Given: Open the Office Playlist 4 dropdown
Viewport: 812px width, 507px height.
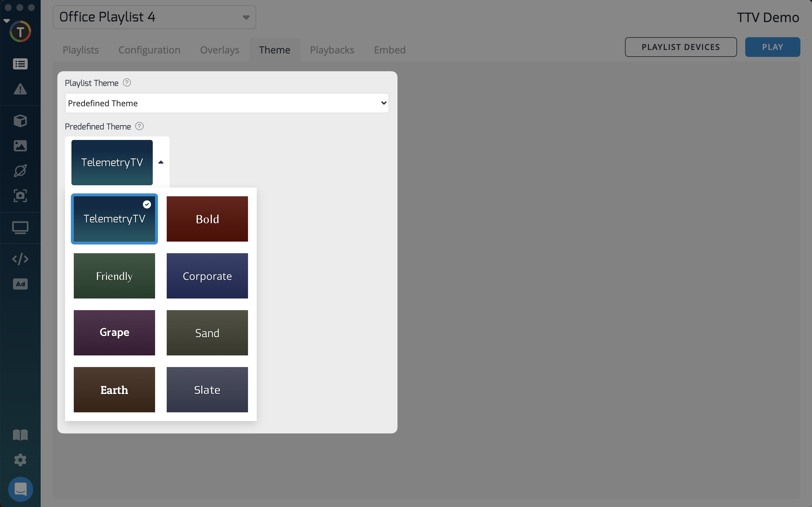Looking at the screenshot, I should (x=154, y=17).
